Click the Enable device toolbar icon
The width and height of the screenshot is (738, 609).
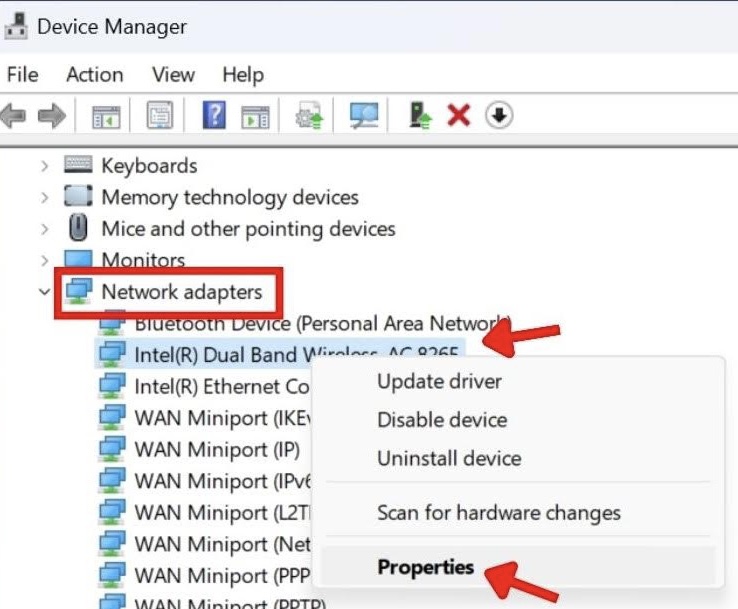tap(419, 116)
